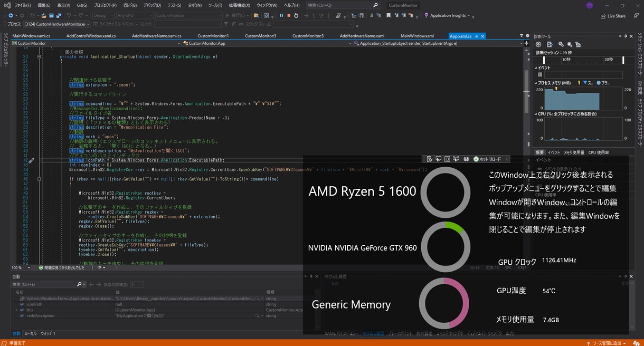The width and height of the screenshot is (644, 346).
Task: Click the Save All icon in toolbar
Action: 58,15
